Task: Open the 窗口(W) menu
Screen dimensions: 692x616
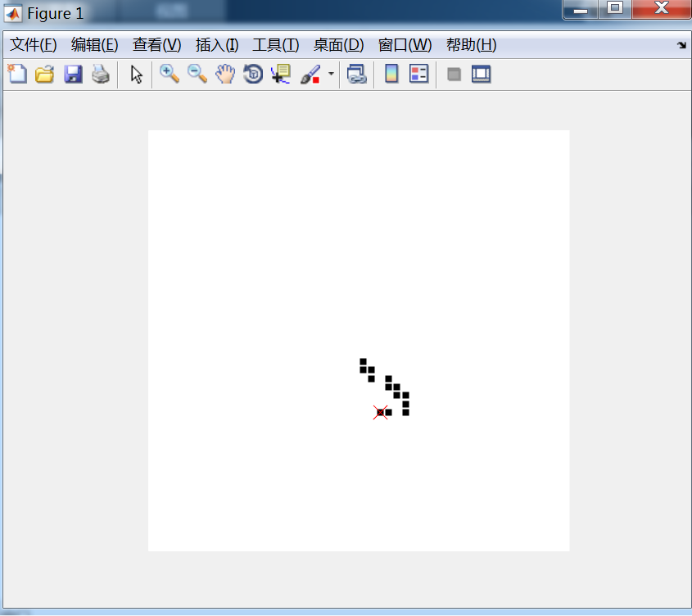Action: (x=405, y=45)
